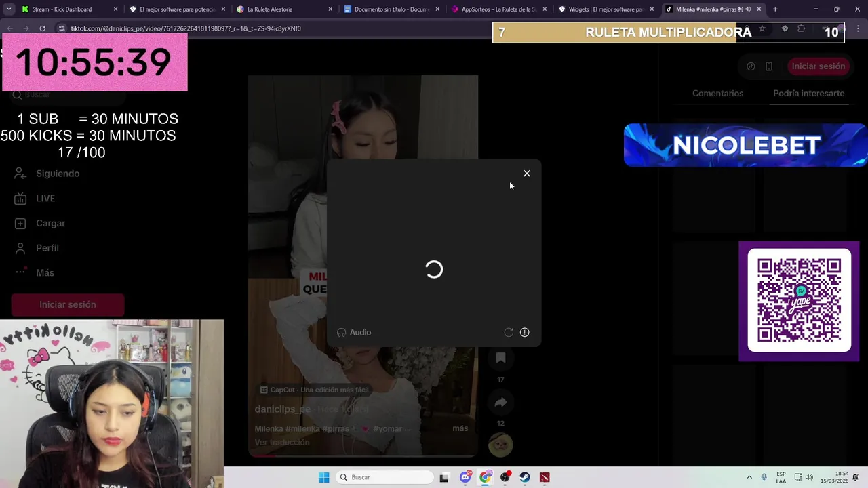Open OBS Studio from taskbar
Screen dimensions: 868x488
[x=505, y=477]
